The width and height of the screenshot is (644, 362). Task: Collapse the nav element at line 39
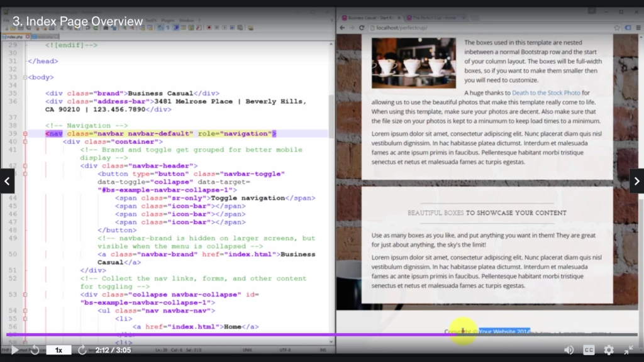pos(25,134)
